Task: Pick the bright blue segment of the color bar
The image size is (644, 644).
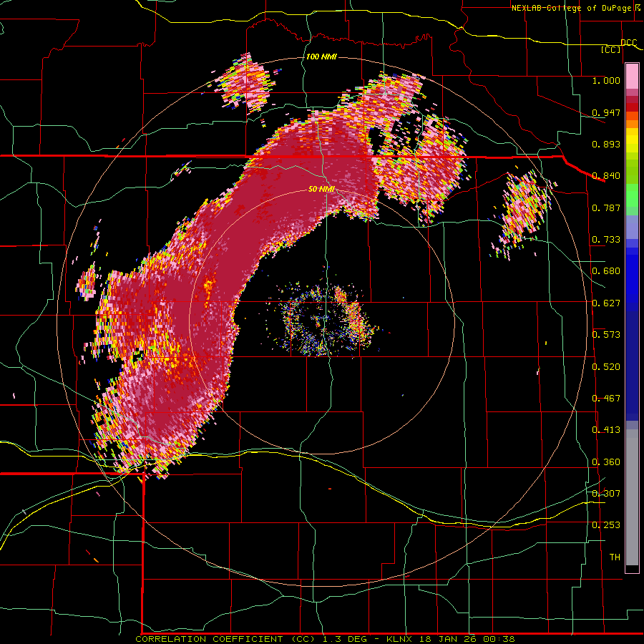Action: pyautogui.click(x=632, y=275)
